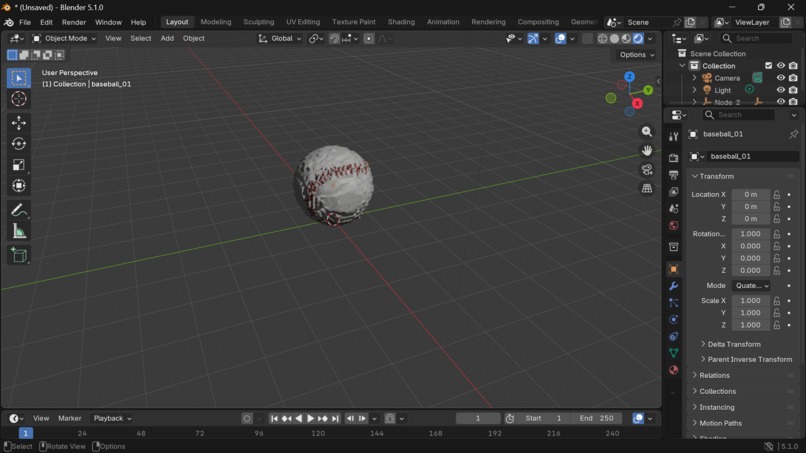
Task: Toggle Camera visibility eye in outliner
Action: pyautogui.click(x=781, y=78)
